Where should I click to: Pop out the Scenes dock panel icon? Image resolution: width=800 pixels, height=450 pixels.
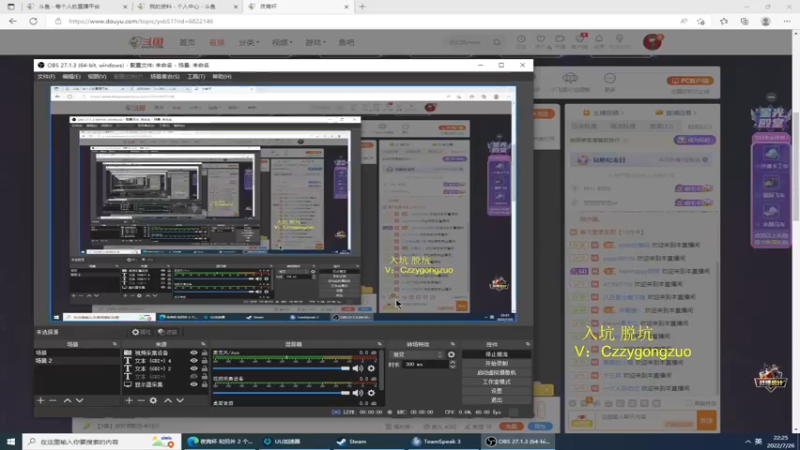point(114,344)
